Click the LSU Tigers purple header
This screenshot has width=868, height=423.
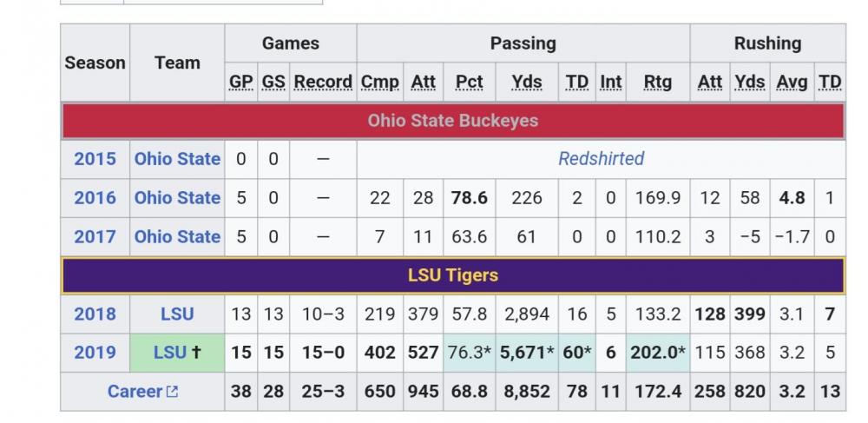(x=452, y=276)
